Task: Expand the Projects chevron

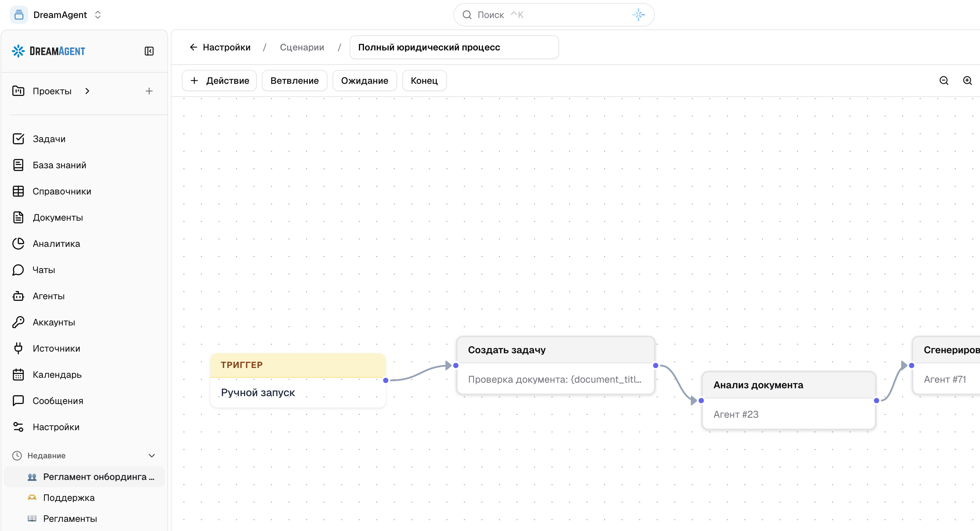Action: pyautogui.click(x=88, y=91)
